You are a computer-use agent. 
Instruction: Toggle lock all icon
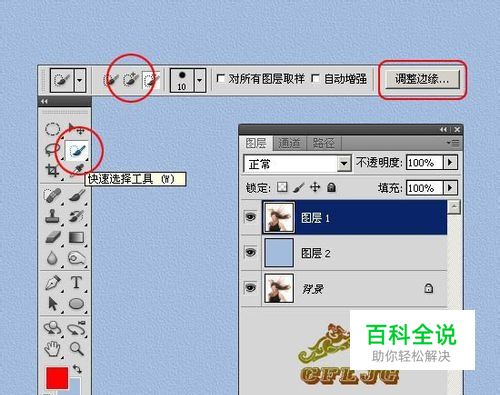pos(331,187)
